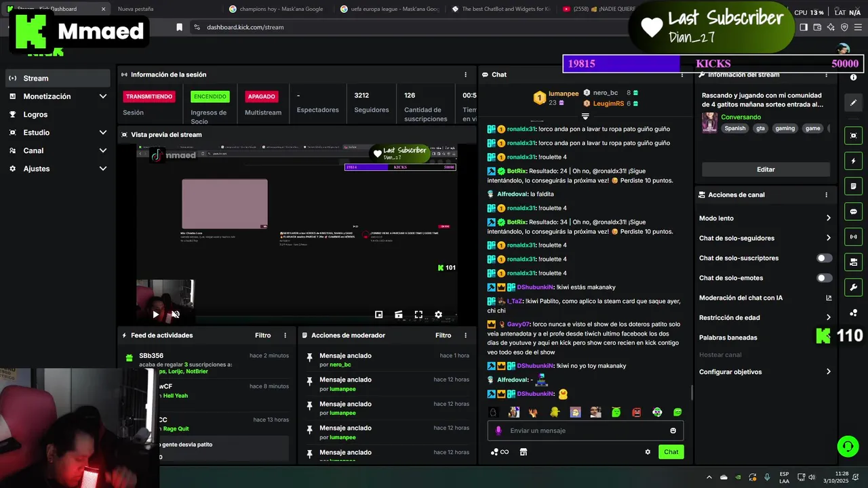The image size is (868, 488).
Task: Click the green support bubble button
Action: (x=848, y=446)
